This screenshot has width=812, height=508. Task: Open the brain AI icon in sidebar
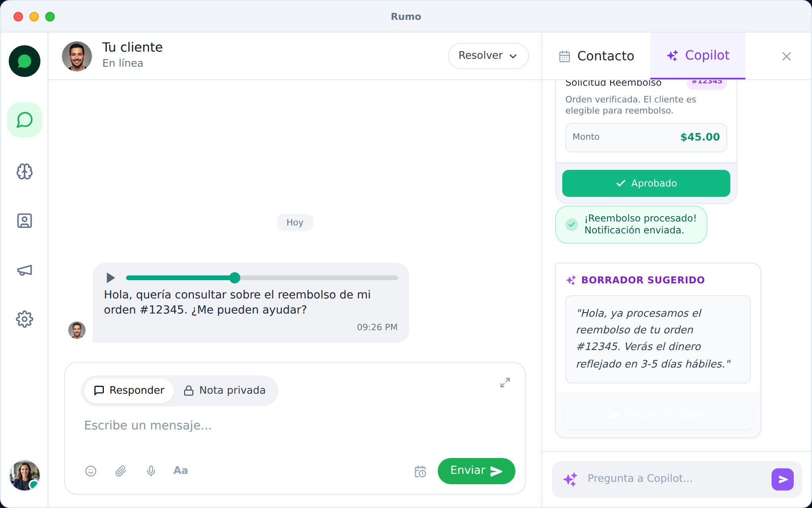tap(25, 171)
